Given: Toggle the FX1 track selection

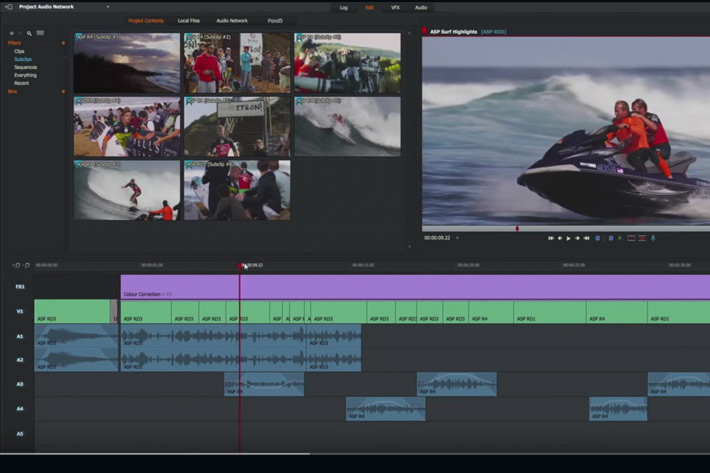Looking at the screenshot, I should [x=19, y=287].
